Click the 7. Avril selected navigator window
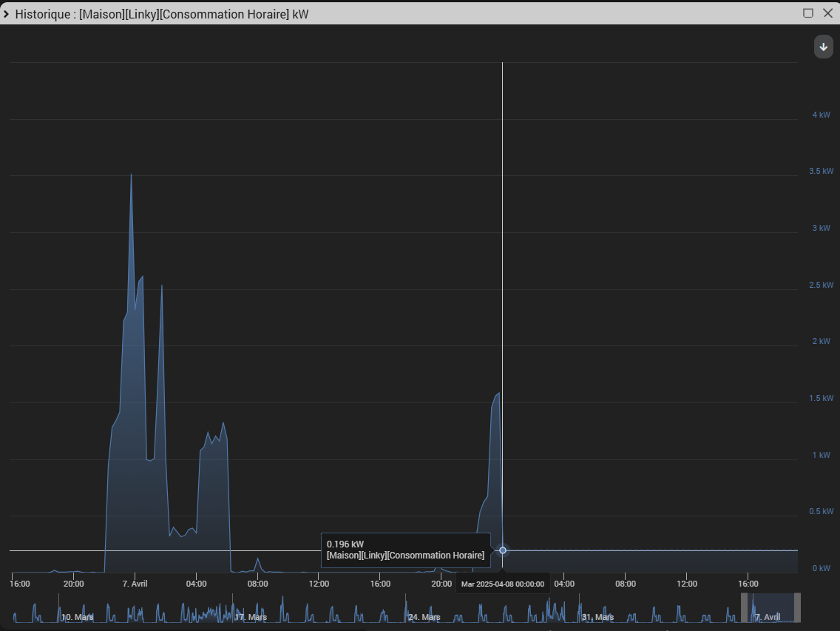Image resolution: width=840 pixels, height=631 pixels. (x=770, y=607)
